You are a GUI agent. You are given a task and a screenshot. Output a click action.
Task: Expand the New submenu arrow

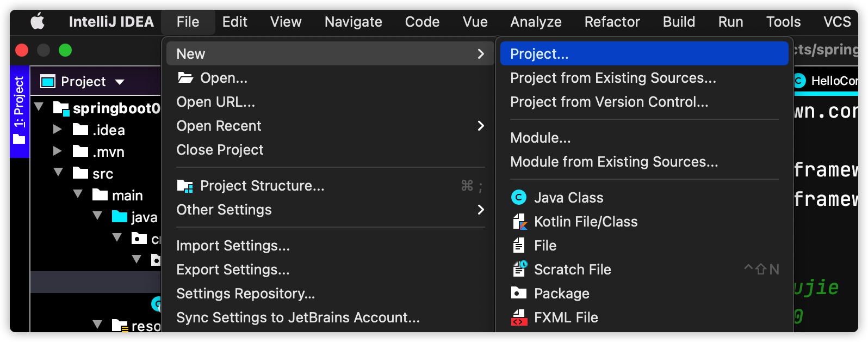481,54
